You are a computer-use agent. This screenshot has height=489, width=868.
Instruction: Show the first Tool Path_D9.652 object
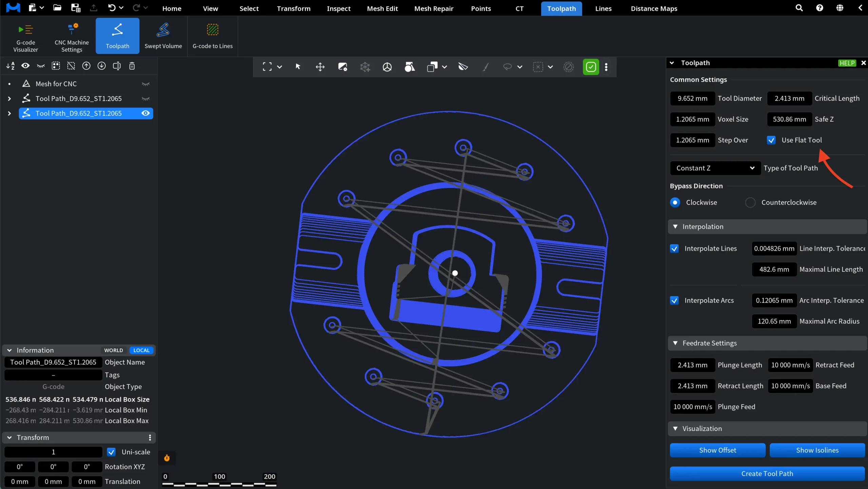[x=145, y=99]
